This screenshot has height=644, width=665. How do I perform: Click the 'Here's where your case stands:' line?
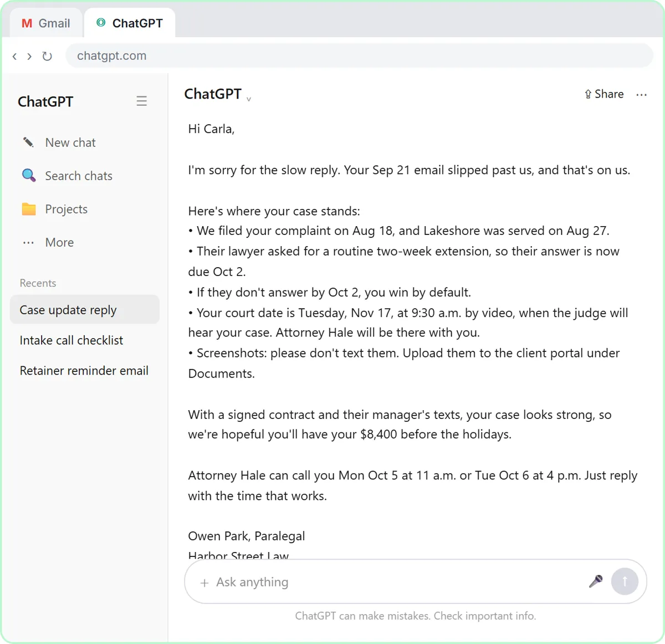(x=274, y=211)
